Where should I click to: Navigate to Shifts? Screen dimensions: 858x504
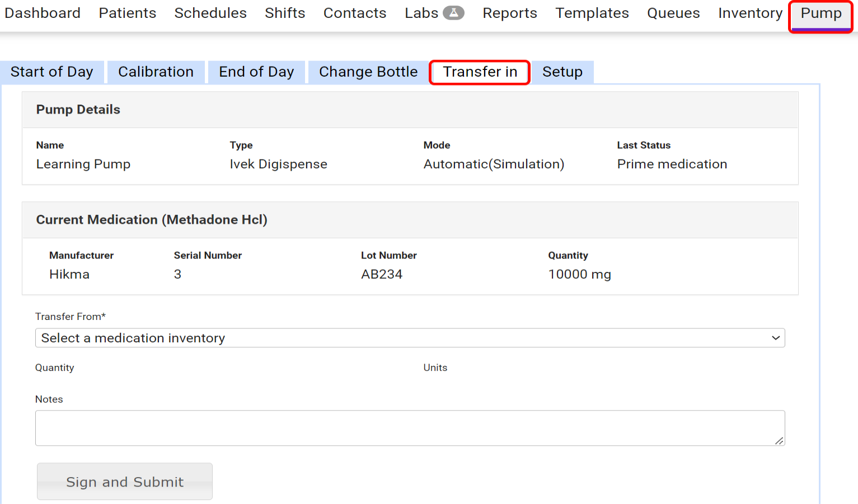(285, 13)
